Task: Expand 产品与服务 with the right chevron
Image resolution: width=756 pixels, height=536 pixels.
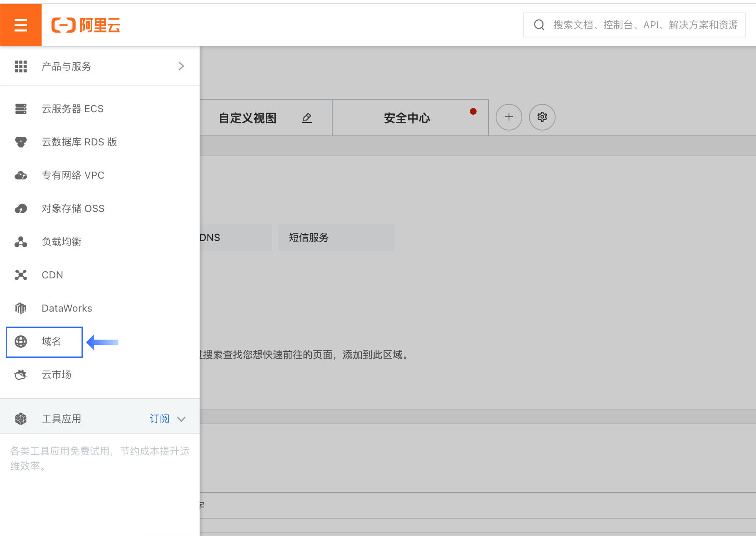Action: 181,66
